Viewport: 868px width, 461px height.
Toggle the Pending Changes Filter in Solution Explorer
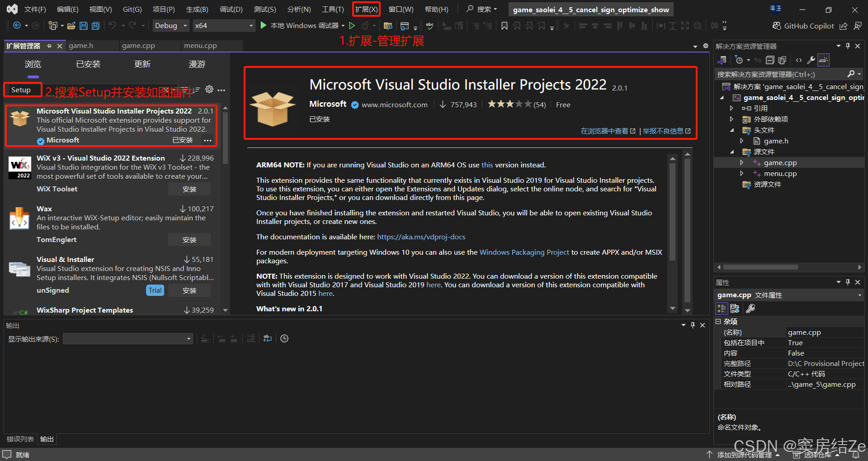click(739, 60)
